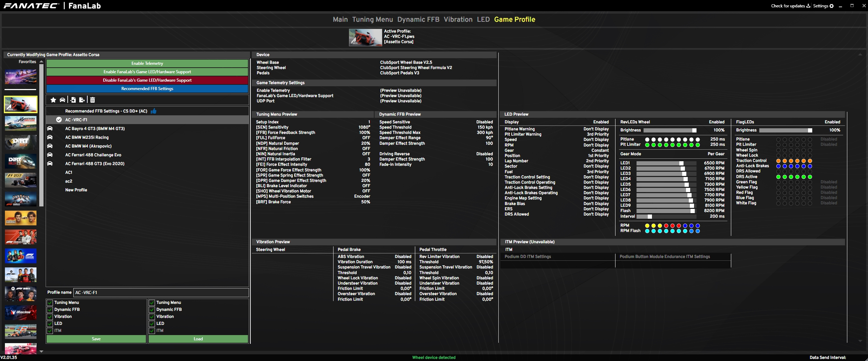Screen dimensions: 868x361
Task: Select the iRacing game thumbnail
Action: [21, 312]
